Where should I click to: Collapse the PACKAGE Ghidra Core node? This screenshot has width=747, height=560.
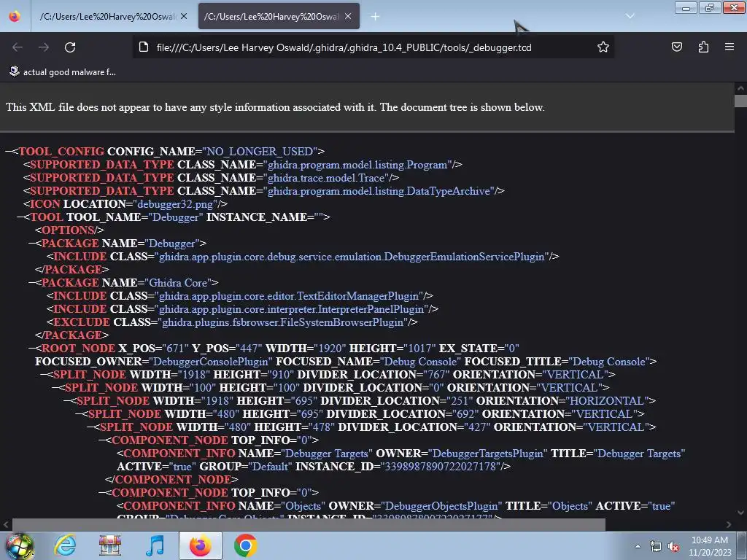31,283
